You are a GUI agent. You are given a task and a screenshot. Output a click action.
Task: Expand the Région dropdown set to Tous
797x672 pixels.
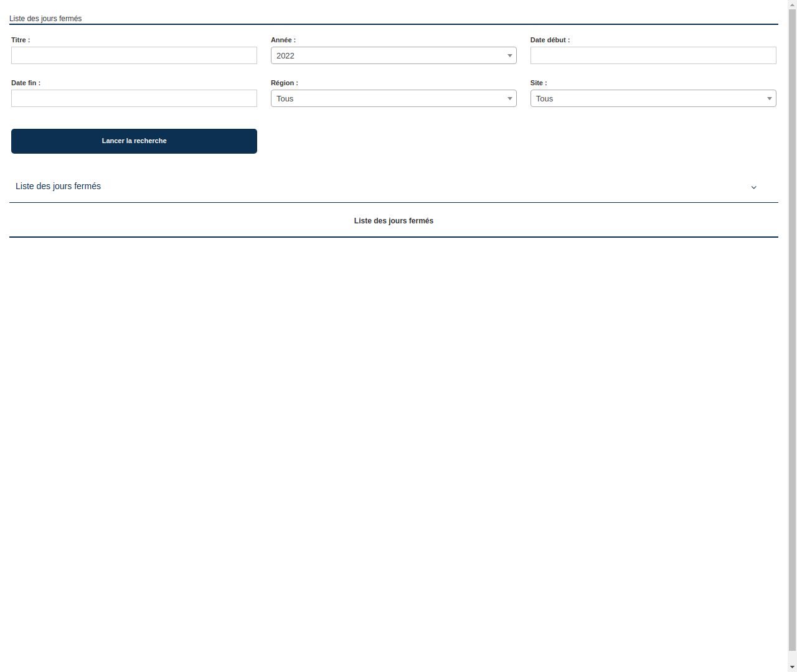[394, 98]
